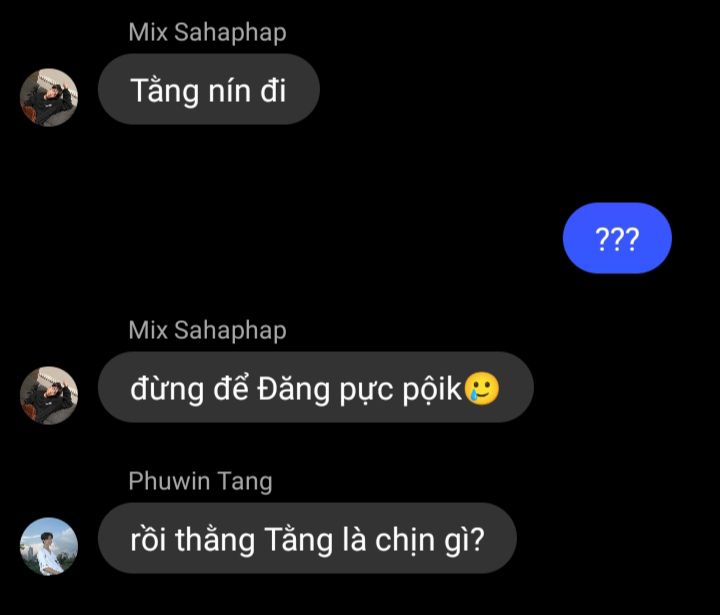Image resolution: width=720 pixels, height=615 pixels.
Task: Click the "Phuwin Tang" sender name
Action: point(201,482)
